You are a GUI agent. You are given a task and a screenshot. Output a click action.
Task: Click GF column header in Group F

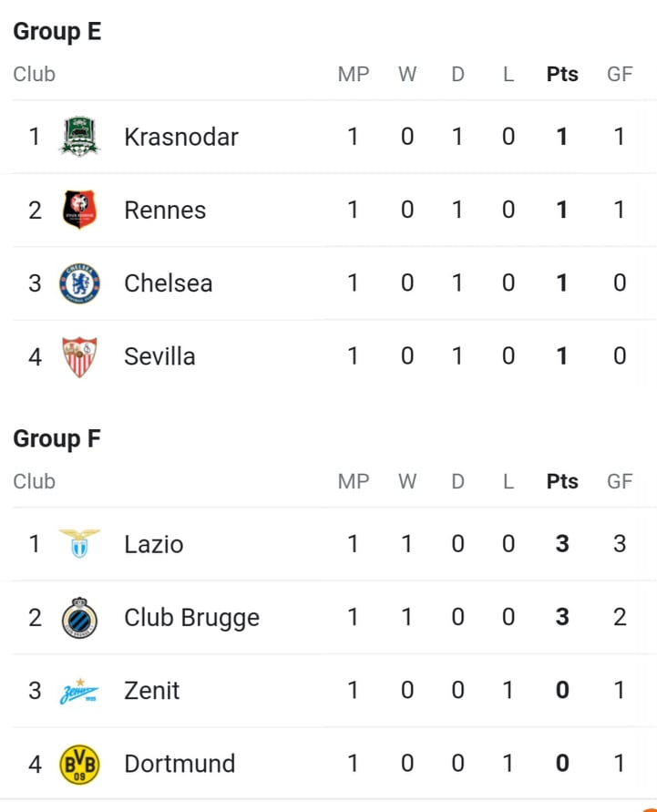click(x=620, y=481)
